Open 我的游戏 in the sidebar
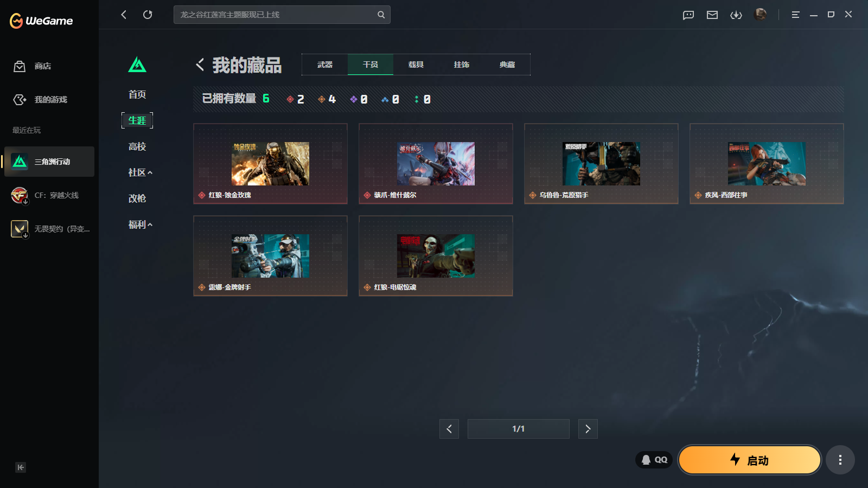Image resolution: width=868 pixels, height=488 pixels. [40, 100]
